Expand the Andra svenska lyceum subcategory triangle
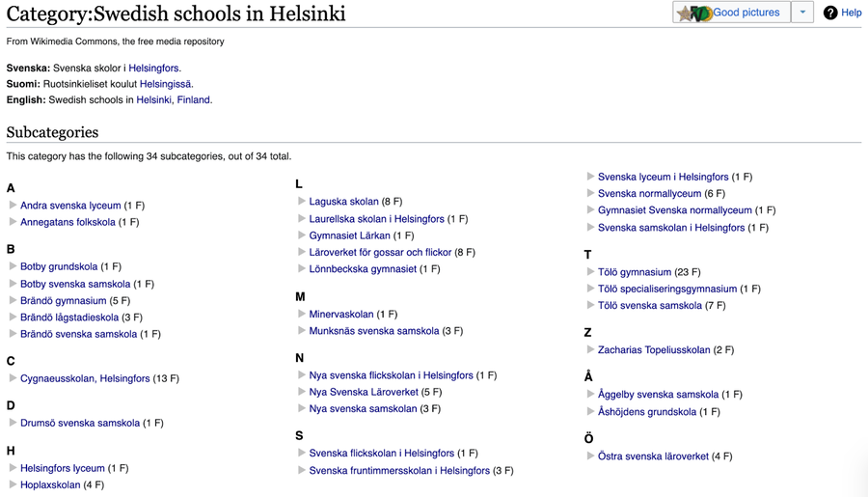Image resolution: width=868 pixels, height=497 pixels. coord(13,206)
